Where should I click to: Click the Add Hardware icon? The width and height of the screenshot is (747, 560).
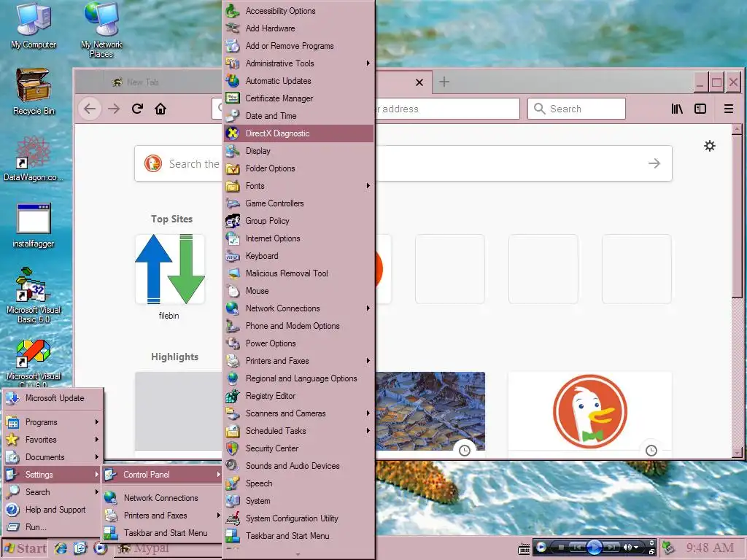click(233, 28)
